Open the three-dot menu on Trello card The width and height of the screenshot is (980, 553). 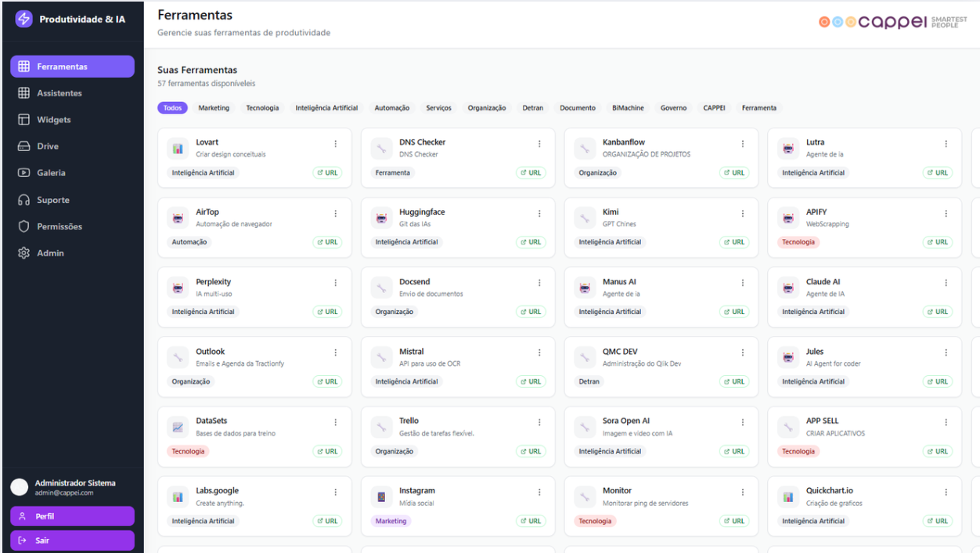point(539,422)
